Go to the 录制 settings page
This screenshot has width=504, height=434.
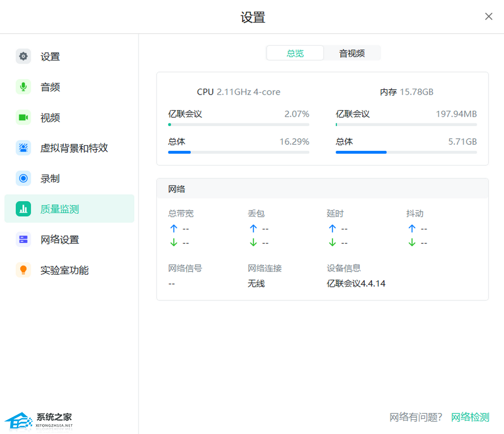[x=70, y=178]
